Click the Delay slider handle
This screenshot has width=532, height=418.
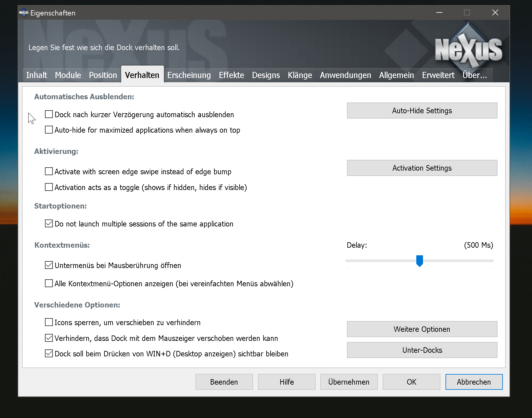[419, 260]
